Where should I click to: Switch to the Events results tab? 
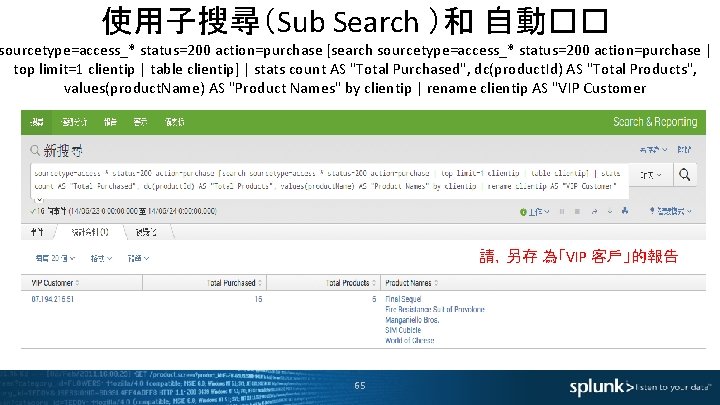[38, 232]
